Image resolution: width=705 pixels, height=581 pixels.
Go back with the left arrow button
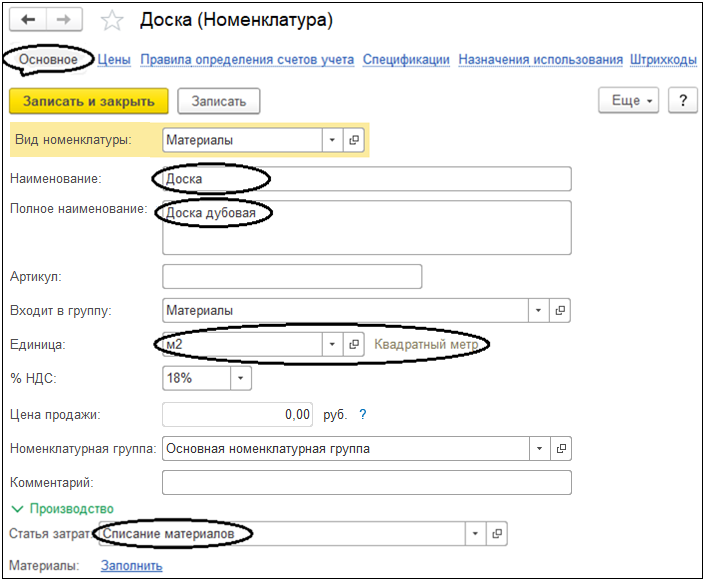28,20
